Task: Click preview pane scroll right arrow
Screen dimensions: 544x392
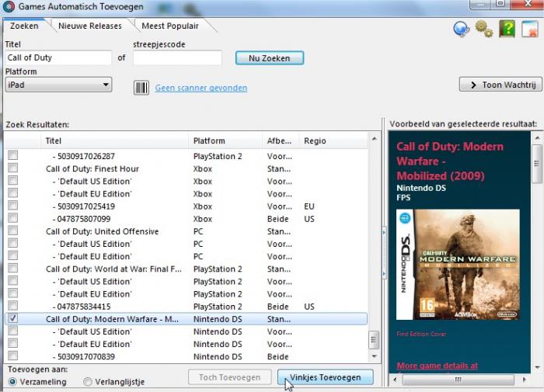Action: 525,380
